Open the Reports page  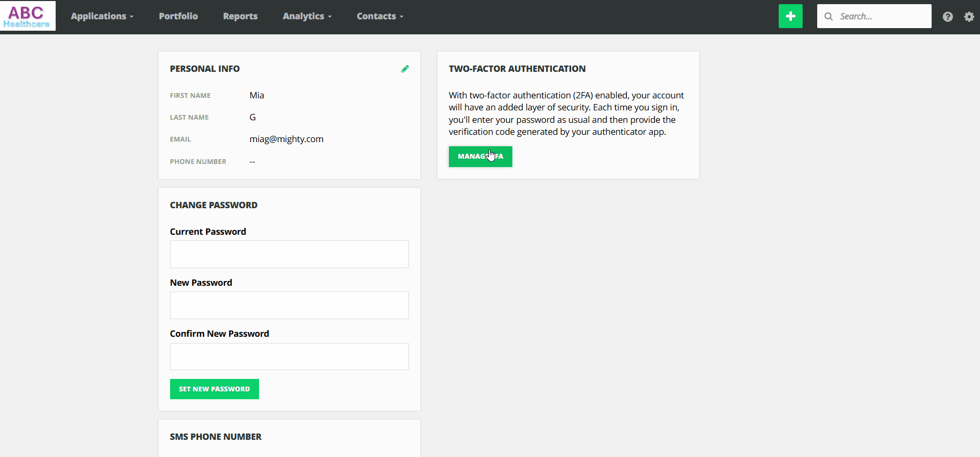point(240,16)
